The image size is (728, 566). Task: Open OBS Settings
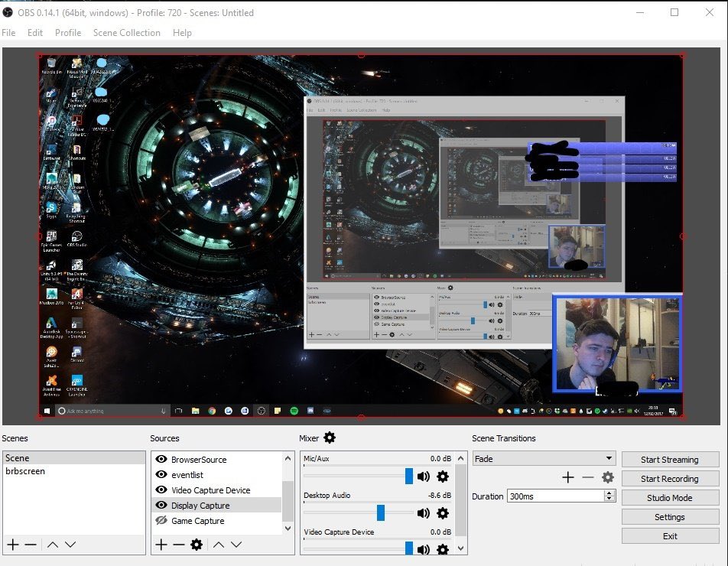[670, 517]
